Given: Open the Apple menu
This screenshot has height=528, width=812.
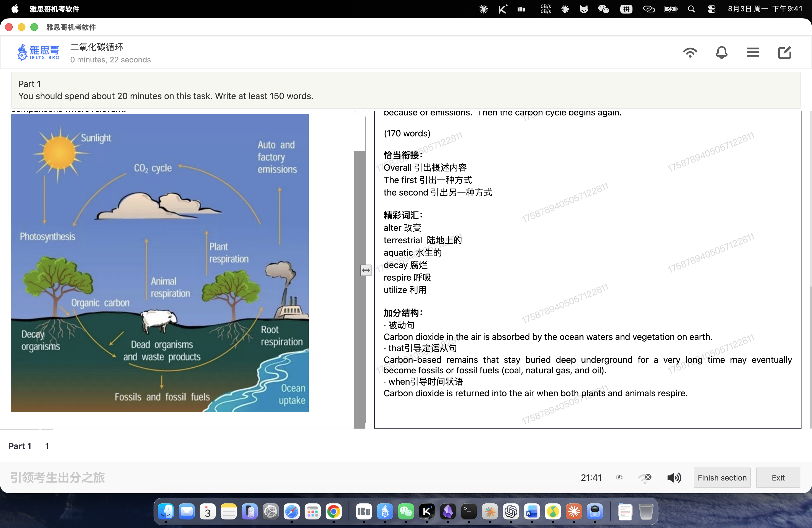Looking at the screenshot, I should coord(15,9).
